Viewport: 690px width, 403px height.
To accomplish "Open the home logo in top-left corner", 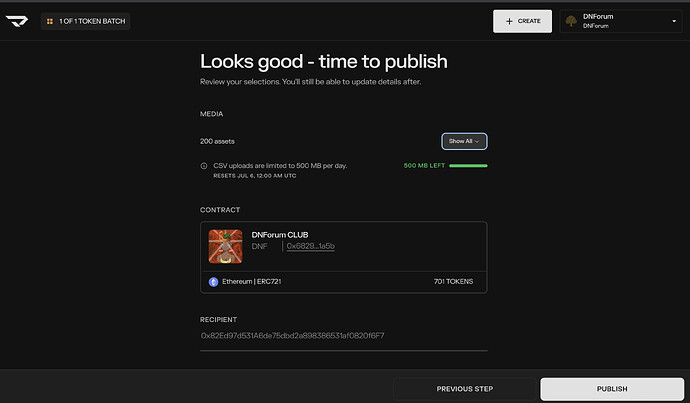I will tap(17, 21).
